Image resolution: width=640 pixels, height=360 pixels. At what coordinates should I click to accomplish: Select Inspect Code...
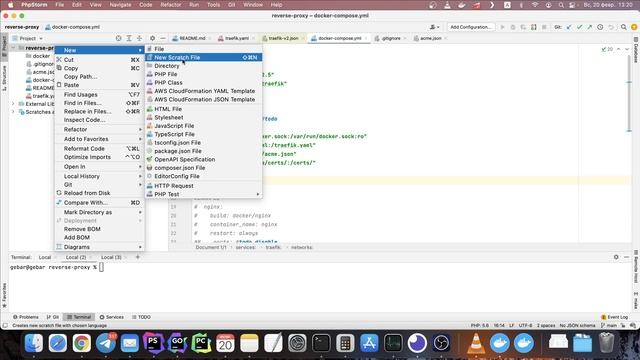100,120
